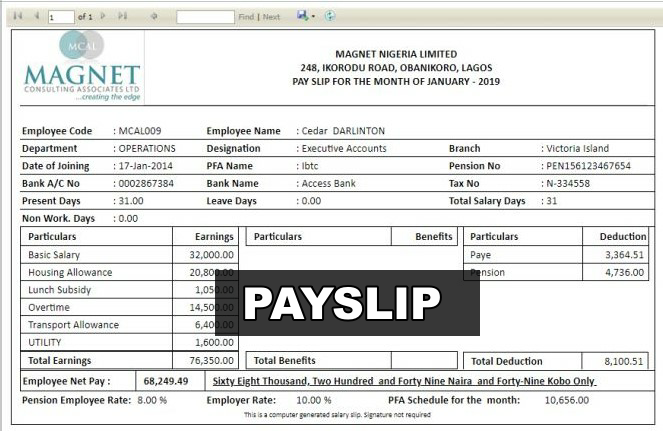Select present days value 31.00
The height and width of the screenshot is (431, 663).
click(131, 201)
